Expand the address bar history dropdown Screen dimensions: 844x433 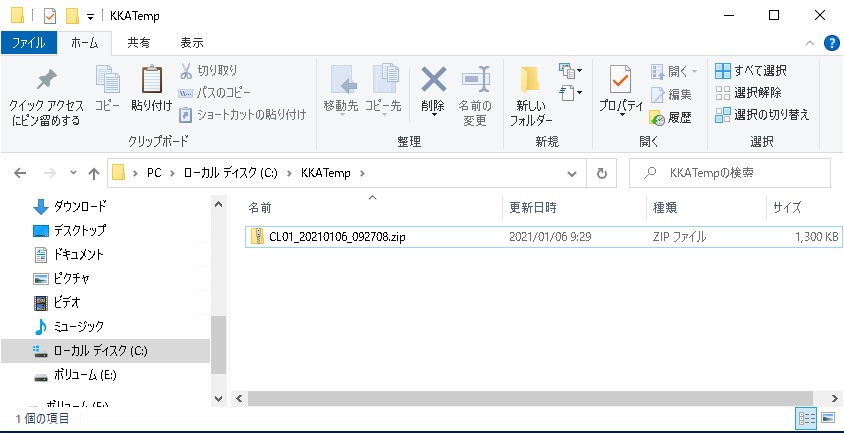(x=573, y=173)
